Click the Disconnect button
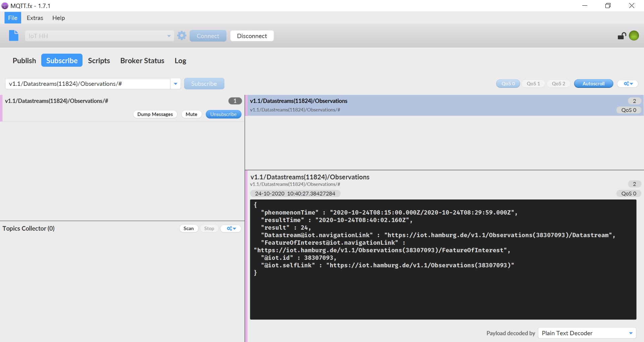 [252, 36]
